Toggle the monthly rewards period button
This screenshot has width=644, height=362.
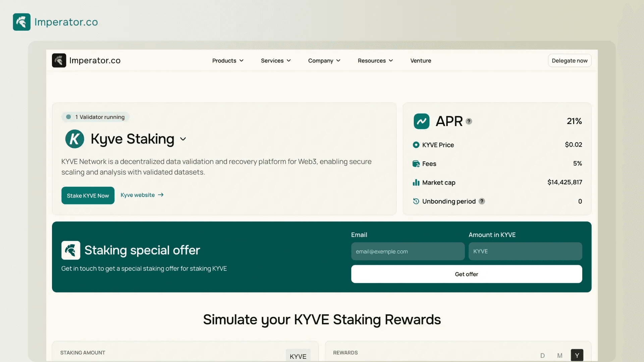point(559,355)
